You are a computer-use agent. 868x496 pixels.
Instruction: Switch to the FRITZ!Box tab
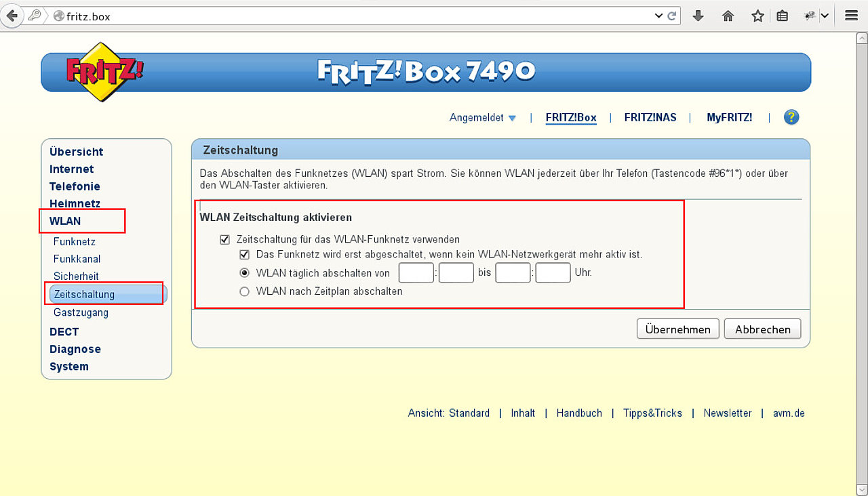coord(571,118)
